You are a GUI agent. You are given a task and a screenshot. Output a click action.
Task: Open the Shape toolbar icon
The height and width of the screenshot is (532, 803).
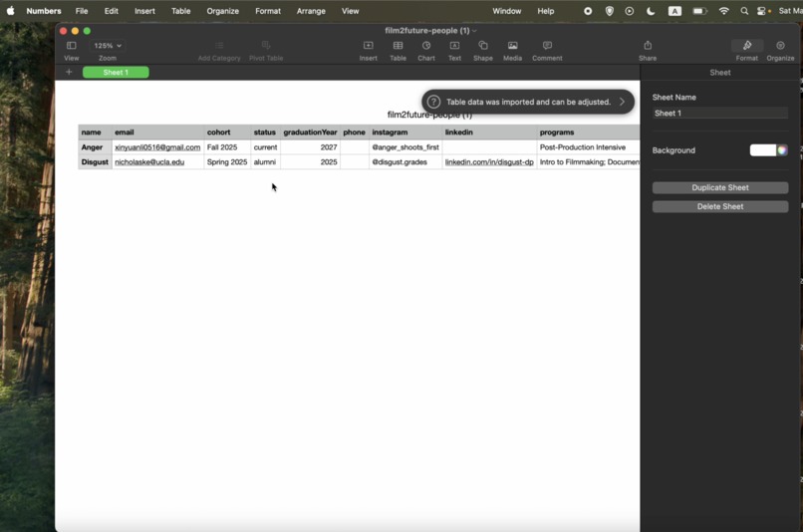pos(483,46)
